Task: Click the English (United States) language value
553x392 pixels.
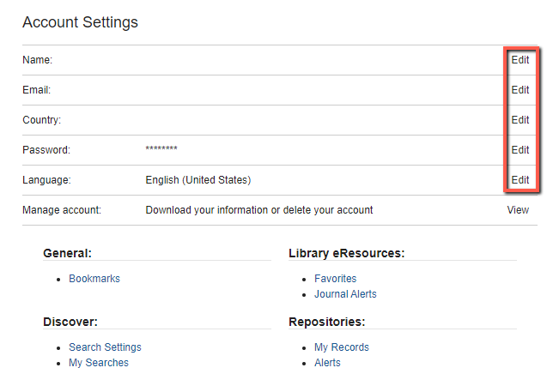Action: 198,180
